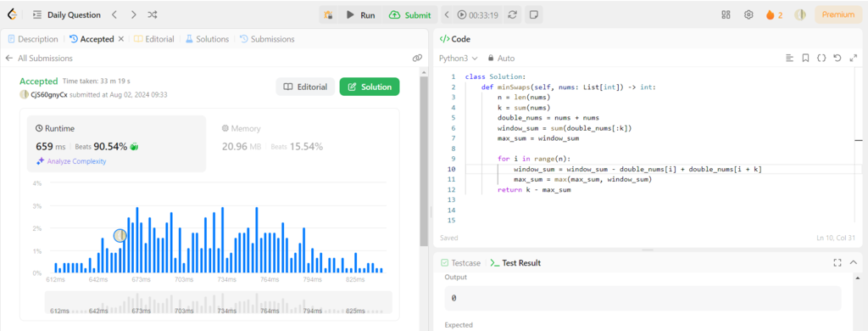Click the Editorial button in submission panel
The width and height of the screenshot is (868, 331).
tap(305, 87)
